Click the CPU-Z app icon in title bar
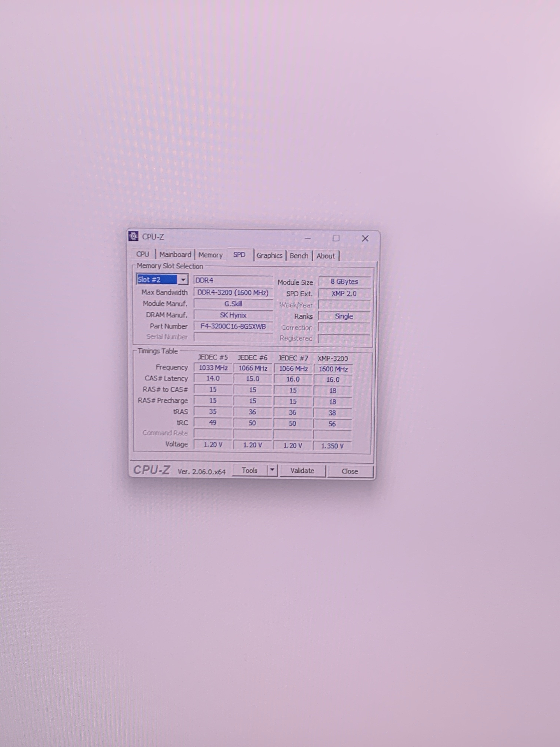560x747 pixels. click(134, 236)
